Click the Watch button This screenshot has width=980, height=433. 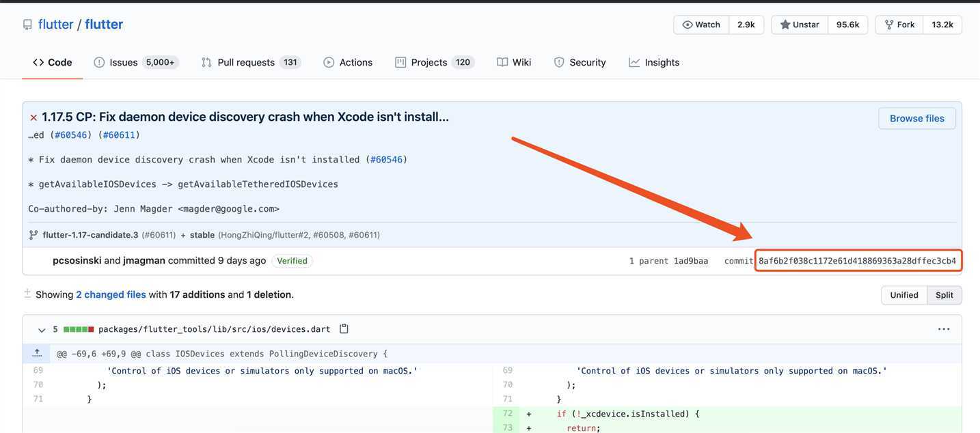pyautogui.click(x=701, y=25)
